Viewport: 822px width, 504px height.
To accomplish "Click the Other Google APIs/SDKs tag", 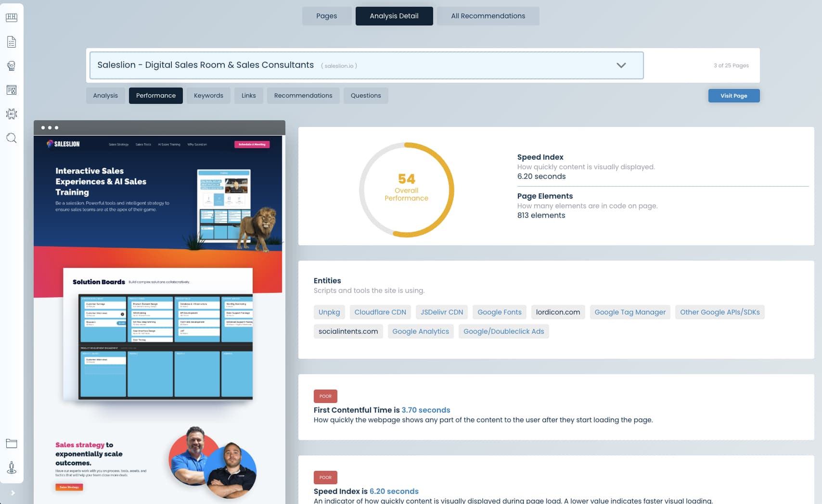I will click(x=720, y=312).
